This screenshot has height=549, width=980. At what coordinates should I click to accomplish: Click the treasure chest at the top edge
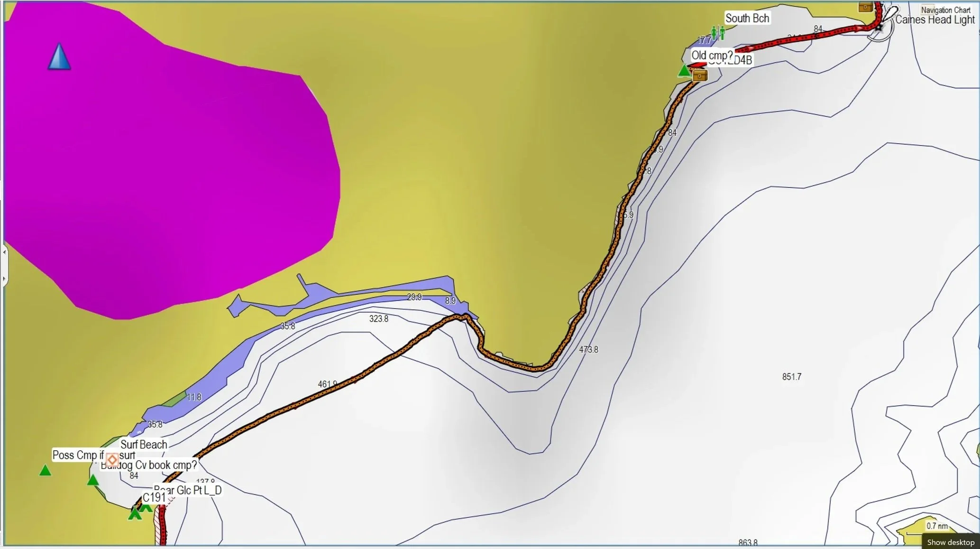[865, 7]
